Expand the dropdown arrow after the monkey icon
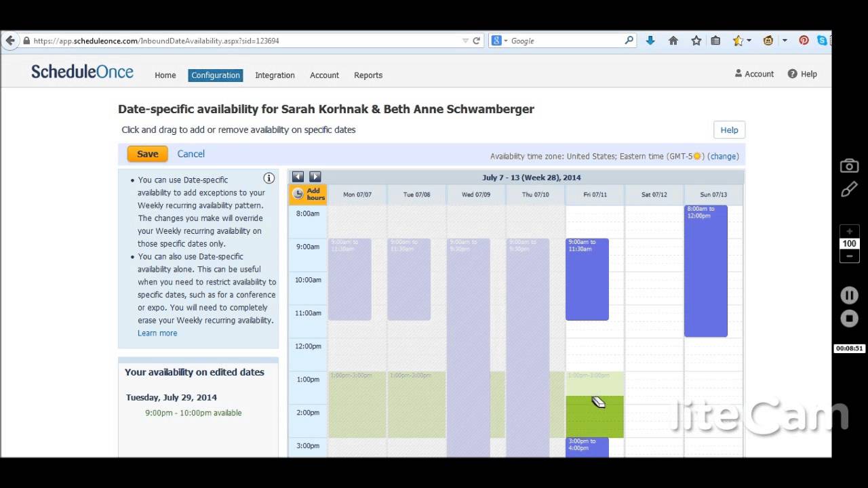The width and height of the screenshot is (868, 488). click(x=785, y=41)
